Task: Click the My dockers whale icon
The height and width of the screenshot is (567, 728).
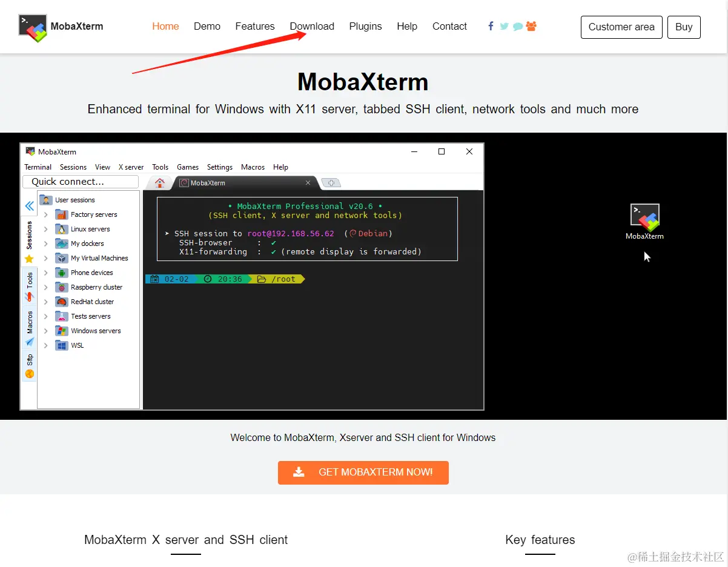Action: coord(61,244)
